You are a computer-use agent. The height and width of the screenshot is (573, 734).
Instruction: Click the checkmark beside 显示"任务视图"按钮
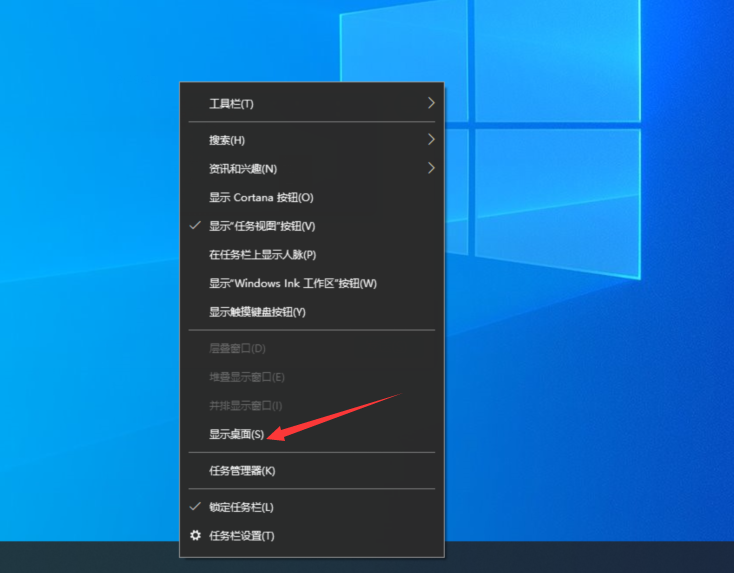pos(195,226)
